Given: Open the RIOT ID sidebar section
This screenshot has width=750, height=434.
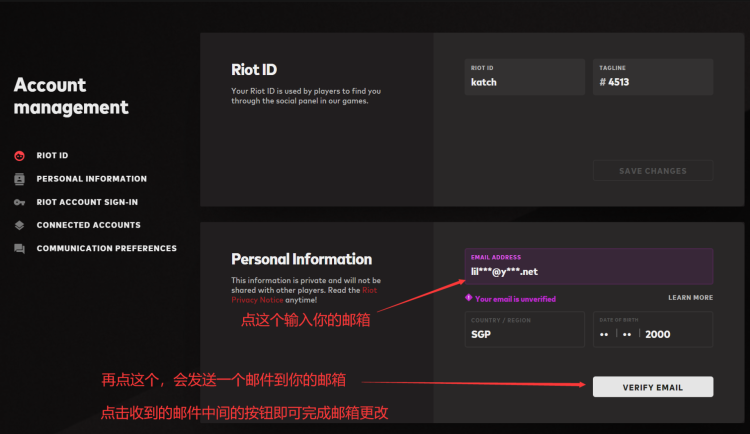Looking at the screenshot, I should [x=52, y=156].
